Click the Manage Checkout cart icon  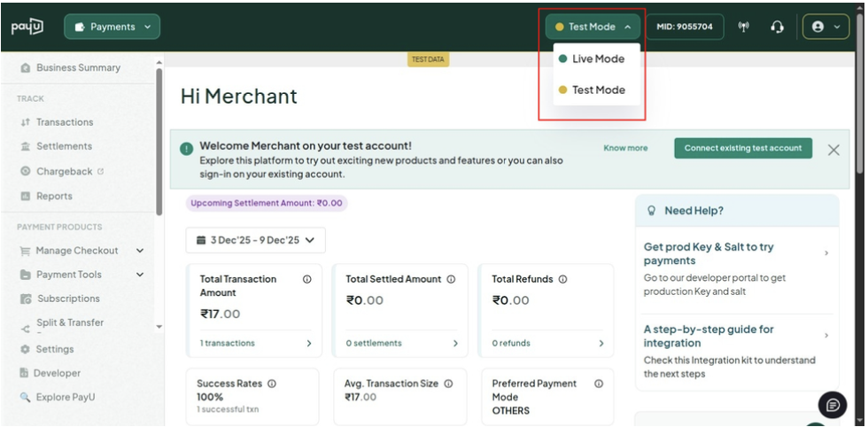(x=25, y=251)
